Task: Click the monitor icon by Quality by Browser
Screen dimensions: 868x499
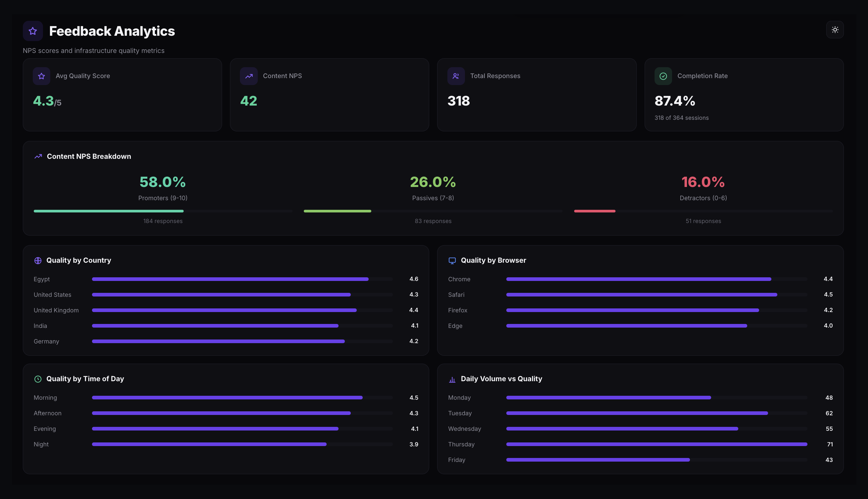Action: tap(452, 260)
